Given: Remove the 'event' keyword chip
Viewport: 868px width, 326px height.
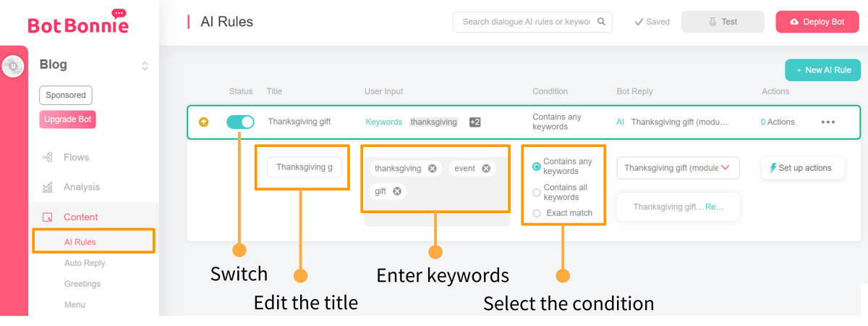Looking at the screenshot, I should [x=486, y=168].
